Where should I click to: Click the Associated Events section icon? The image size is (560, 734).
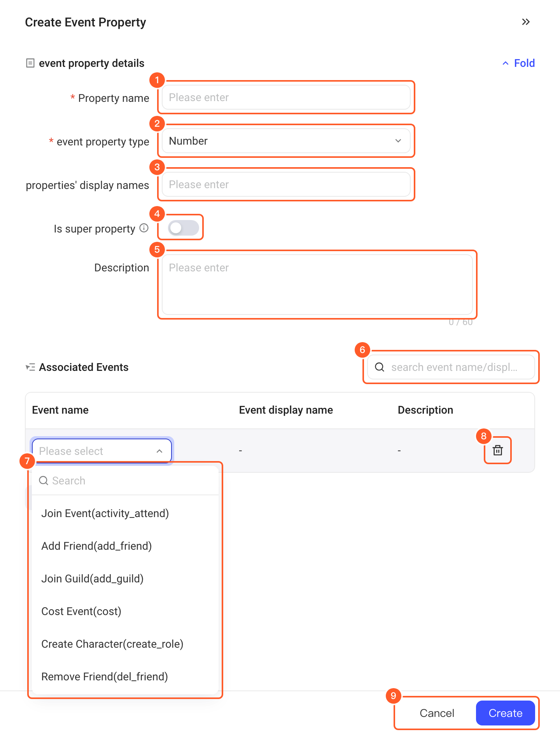[x=30, y=367]
